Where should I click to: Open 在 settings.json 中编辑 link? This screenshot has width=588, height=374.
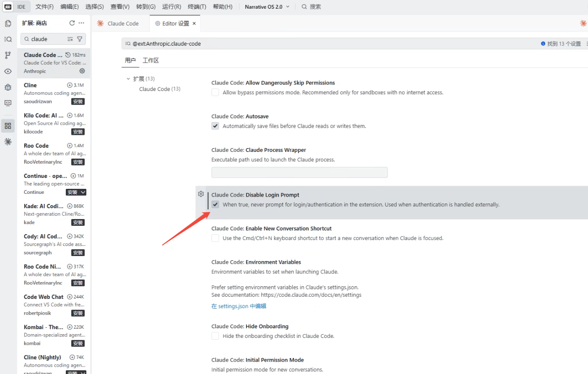point(239,306)
